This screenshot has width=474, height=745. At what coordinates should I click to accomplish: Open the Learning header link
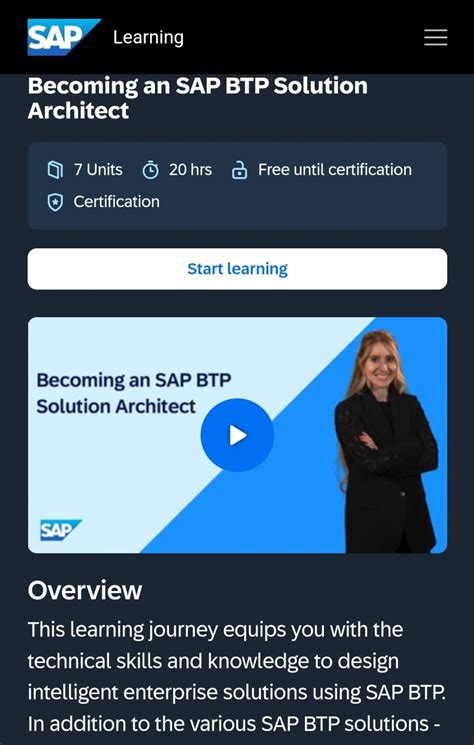point(148,38)
